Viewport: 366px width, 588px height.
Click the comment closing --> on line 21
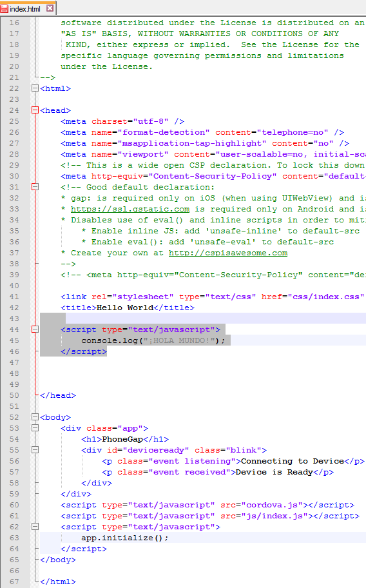click(x=48, y=77)
